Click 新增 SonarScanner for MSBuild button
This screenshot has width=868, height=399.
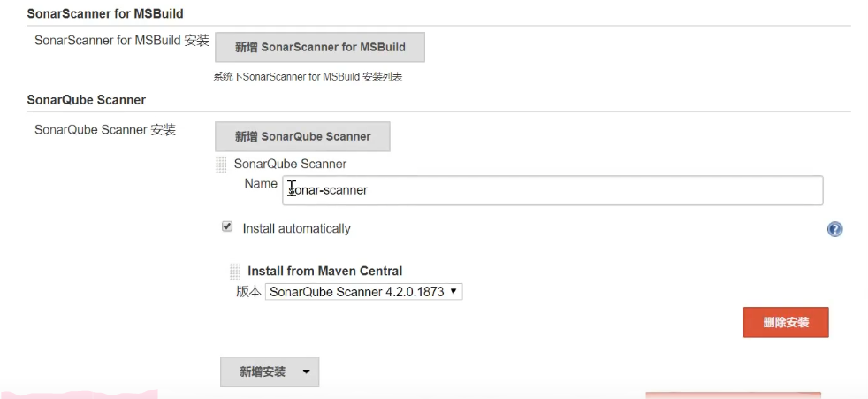320,47
